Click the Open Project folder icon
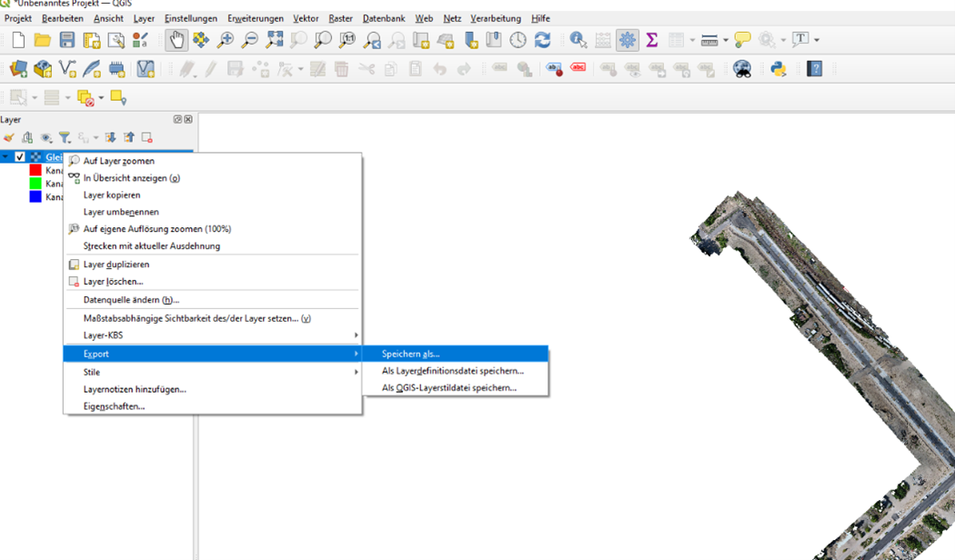Screen dimensions: 955x560 [x=43, y=40]
